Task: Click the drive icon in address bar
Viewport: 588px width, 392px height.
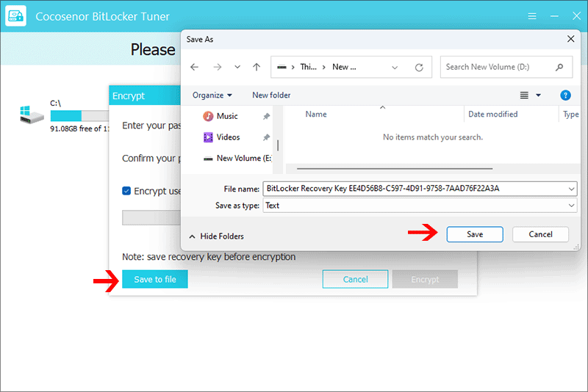Action: pos(282,67)
